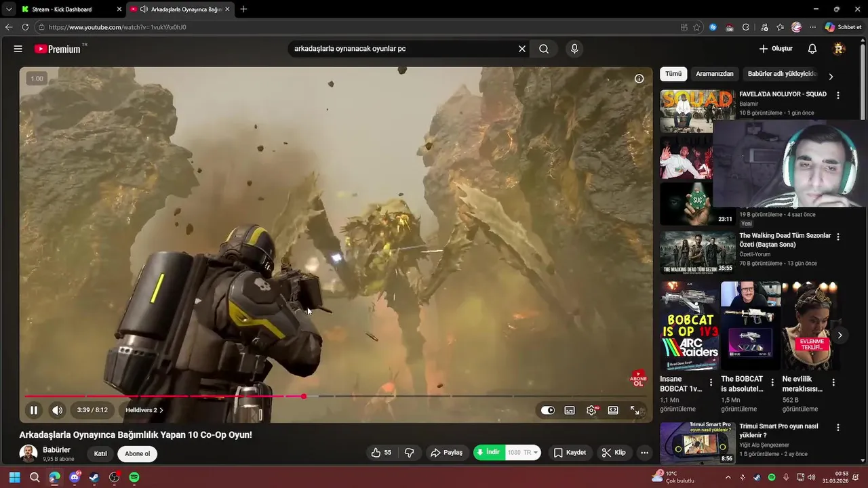Open Copilot Sohbet et button
868x488 pixels.
pyautogui.click(x=844, y=27)
